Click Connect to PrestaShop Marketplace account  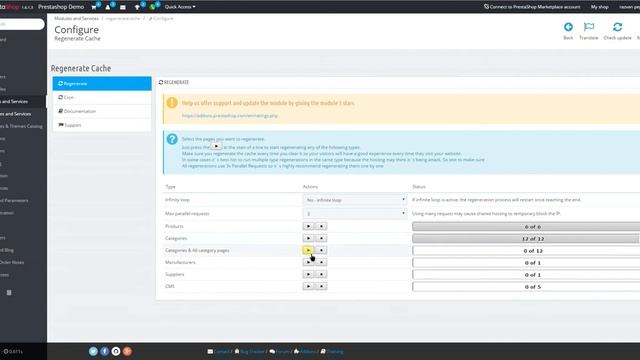(x=532, y=7)
